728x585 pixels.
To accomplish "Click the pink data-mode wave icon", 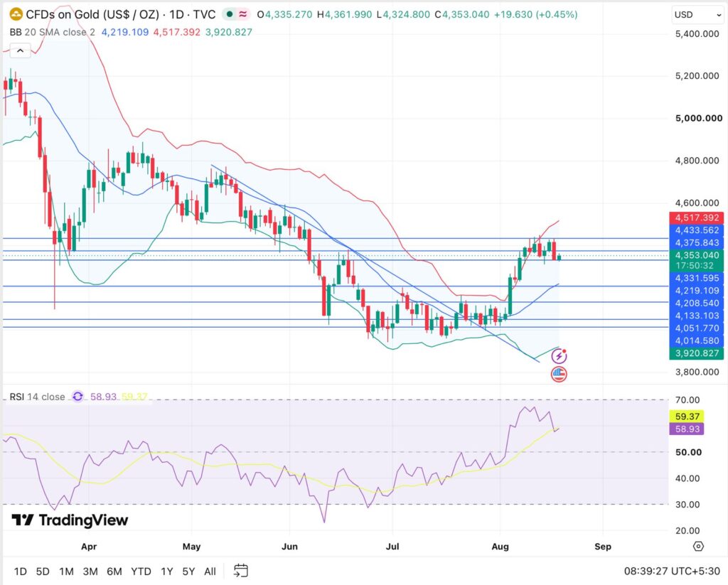I will [x=243, y=14].
